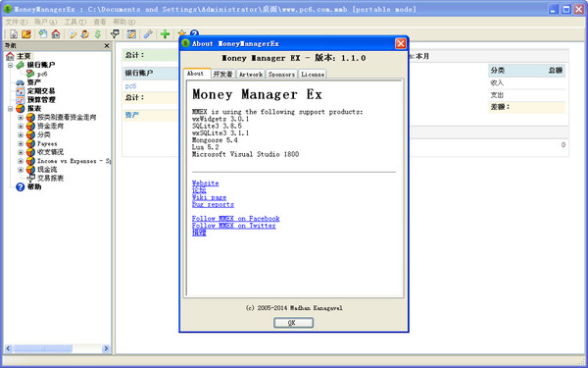The image size is (588, 368).
Task: Switch to the Sponsors tab
Action: (281, 75)
